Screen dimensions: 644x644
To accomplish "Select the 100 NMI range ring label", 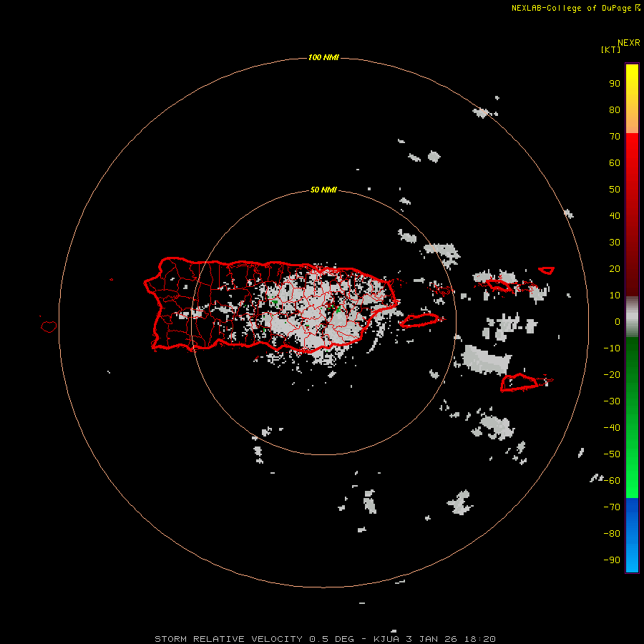I will 323,57.
